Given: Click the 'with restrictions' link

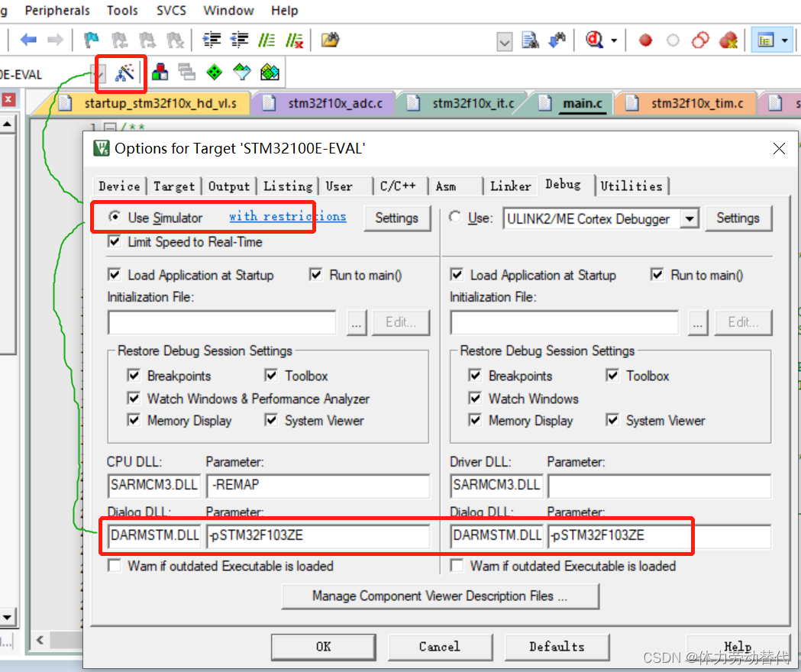Looking at the screenshot, I should pos(288,216).
